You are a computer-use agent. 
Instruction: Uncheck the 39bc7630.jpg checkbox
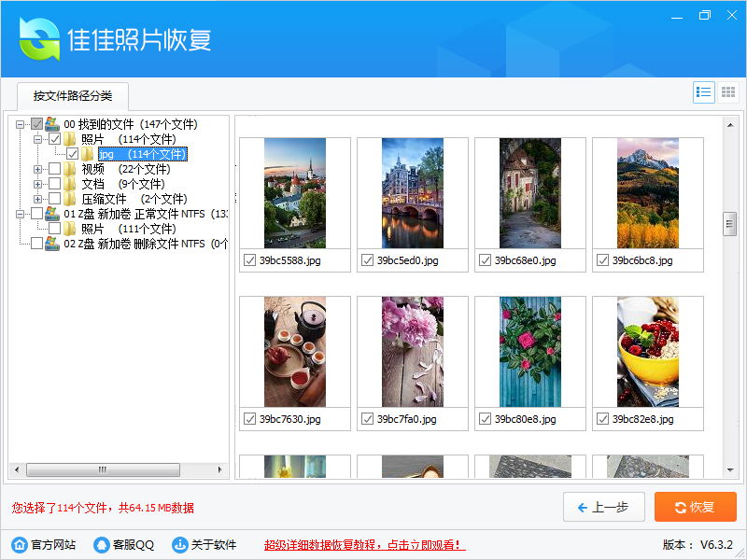[x=249, y=418]
